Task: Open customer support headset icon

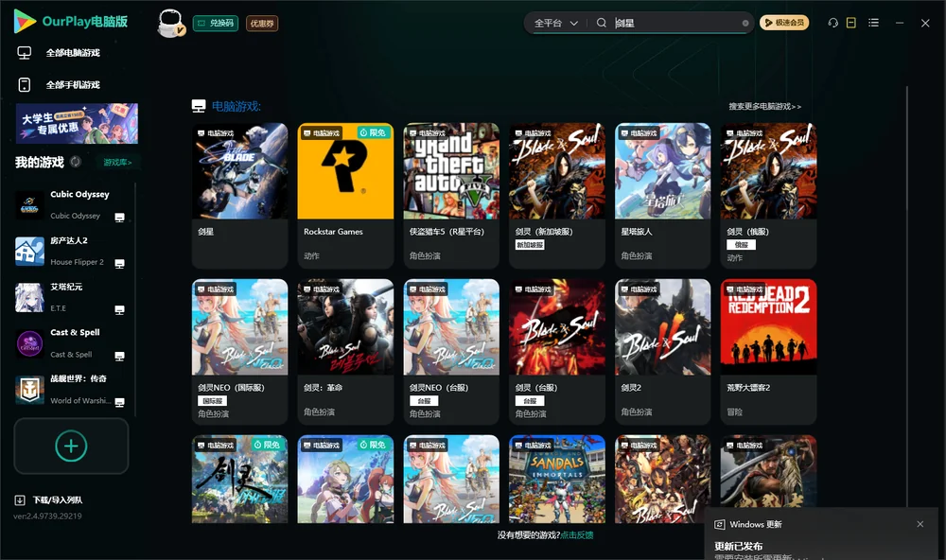Action: click(832, 23)
